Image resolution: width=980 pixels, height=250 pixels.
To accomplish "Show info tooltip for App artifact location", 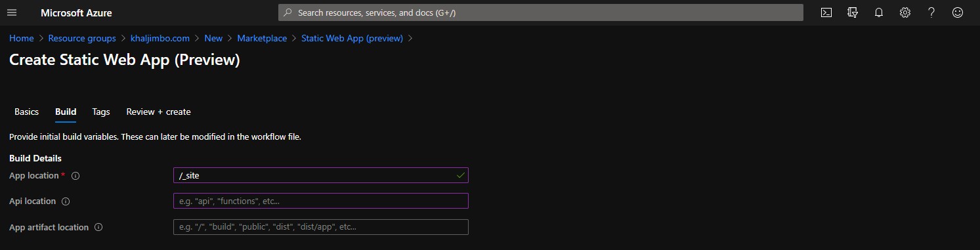I will click(x=98, y=227).
